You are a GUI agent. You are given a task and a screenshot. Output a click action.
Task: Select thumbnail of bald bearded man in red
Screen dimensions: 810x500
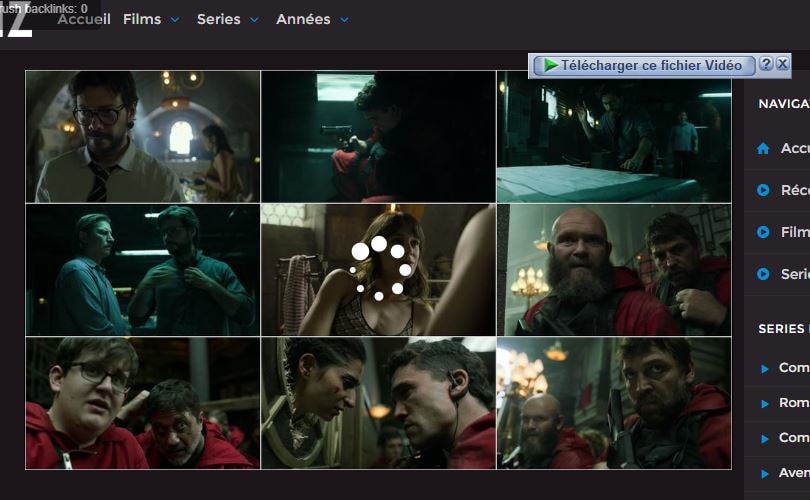coord(614,270)
